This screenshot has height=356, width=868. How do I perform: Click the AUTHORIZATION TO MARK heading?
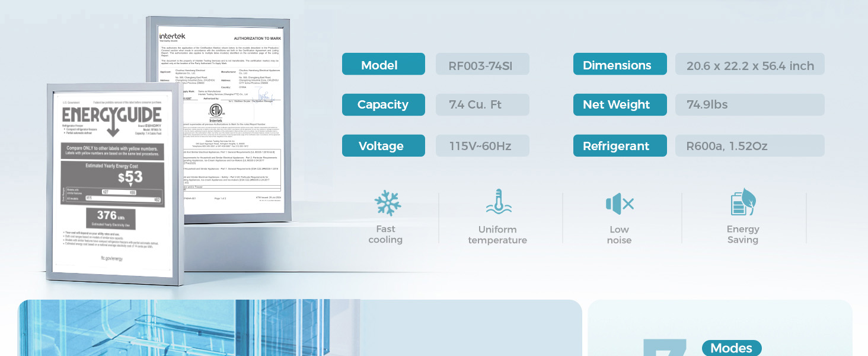(x=257, y=38)
